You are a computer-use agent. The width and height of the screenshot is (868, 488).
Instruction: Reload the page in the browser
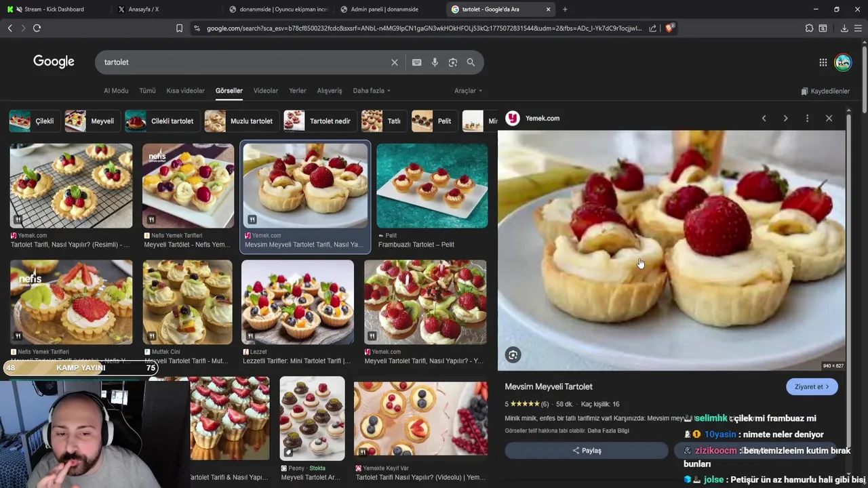(37, 28)
